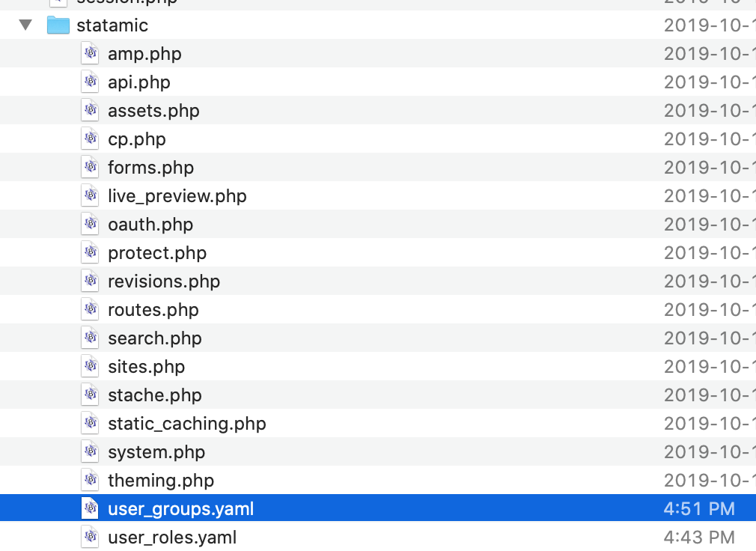Select the live_preview.php file
Image resolution: width=756 pixels, height=551 pixels.
coord(177,195)
